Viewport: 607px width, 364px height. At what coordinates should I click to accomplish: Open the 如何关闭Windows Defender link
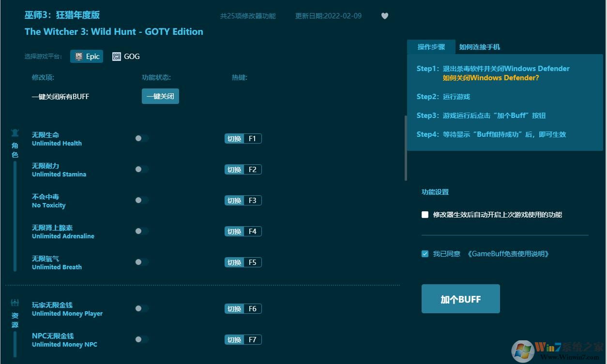(x=491, y=77)
